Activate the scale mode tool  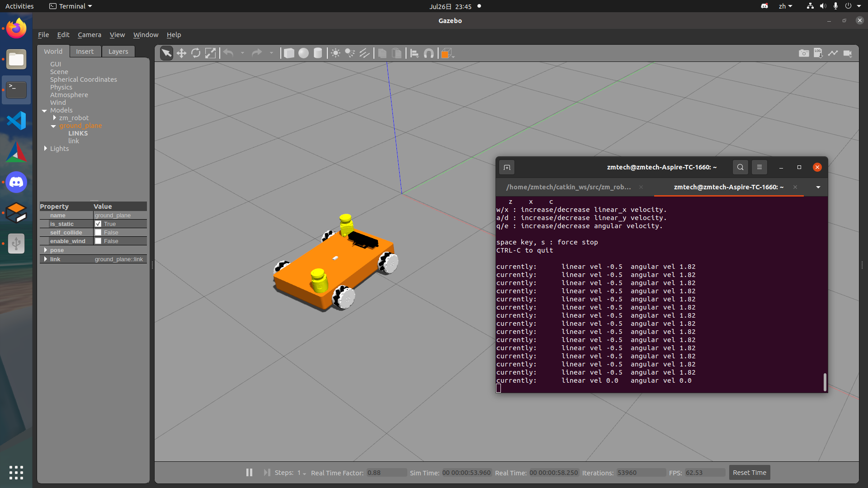coord(210,53)
